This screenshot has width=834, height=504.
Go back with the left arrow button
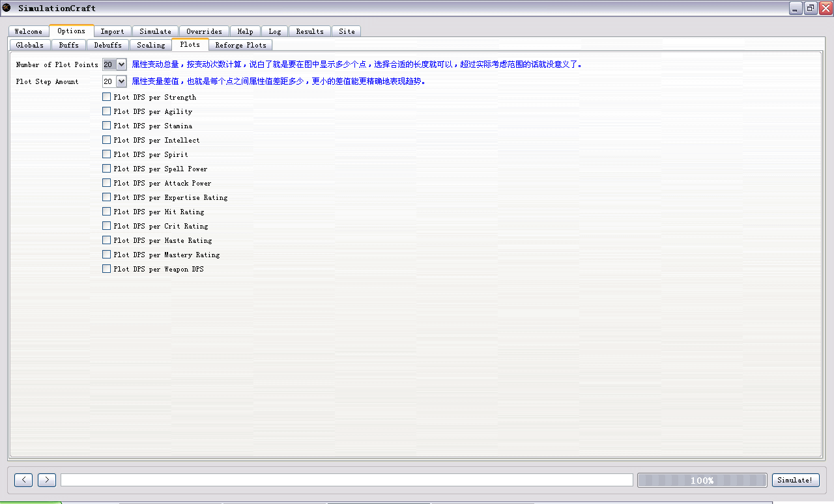(23, 480)
